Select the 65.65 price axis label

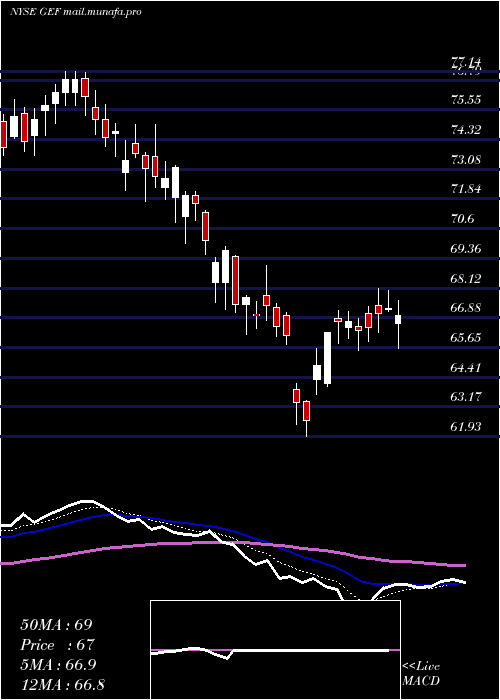point(466,338)
